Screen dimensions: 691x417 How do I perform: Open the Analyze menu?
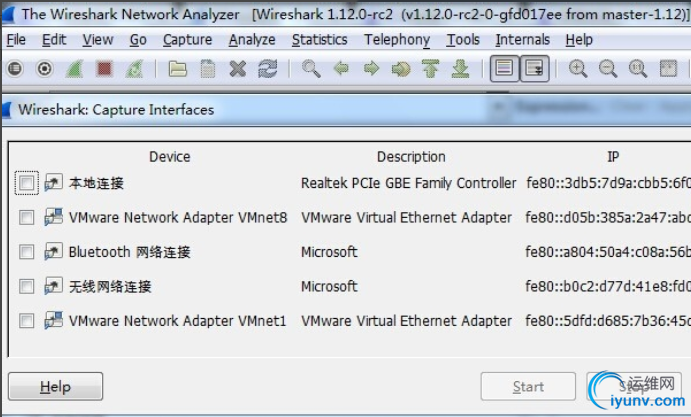pyautogui.click(x=251, y=40)
